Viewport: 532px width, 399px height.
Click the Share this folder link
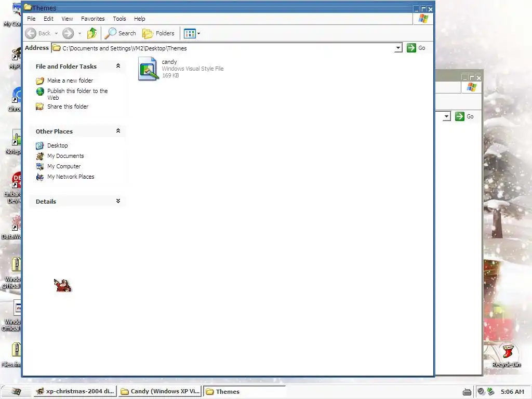(68, 107)
